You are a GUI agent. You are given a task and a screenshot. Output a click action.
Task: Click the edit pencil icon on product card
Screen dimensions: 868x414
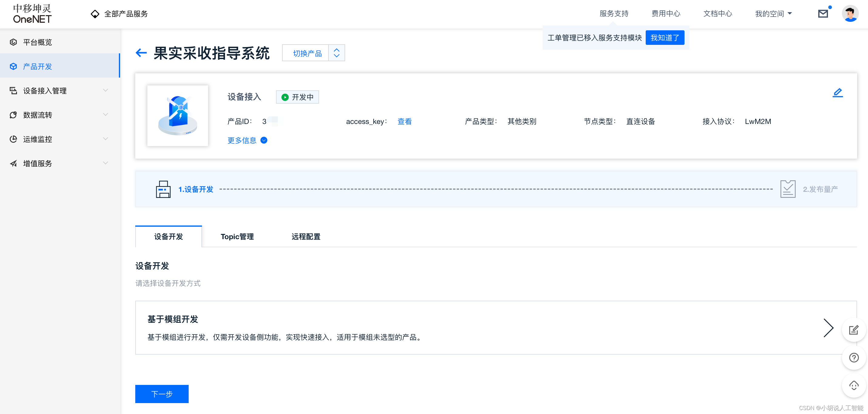(837, 93)
